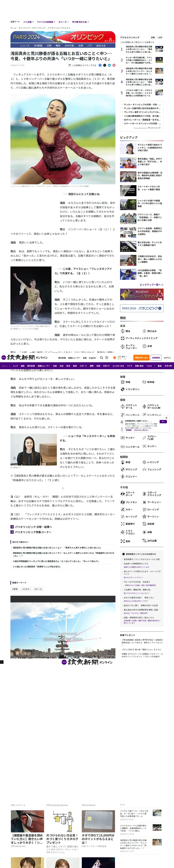Open the help question-mark icon in header
The width and height of the screenshot is (174, 868).
coord(107,357)
